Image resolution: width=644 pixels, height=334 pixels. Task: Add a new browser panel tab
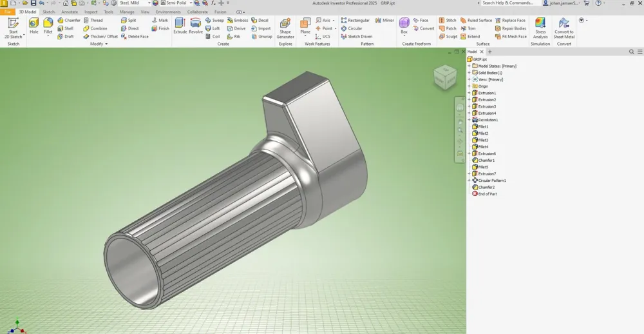click(489, 52)
